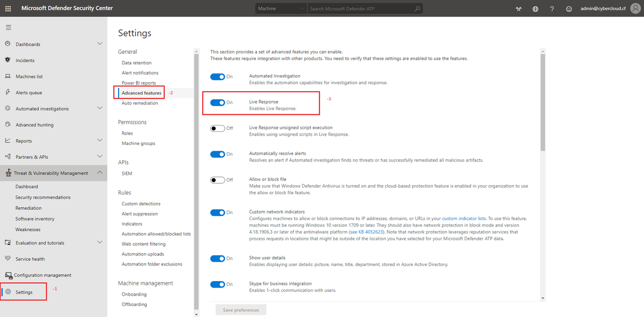This screenshot has height=317, width=644.
Task: Toggle Automatically resolve alerts switch
Action: pos(217,154)
